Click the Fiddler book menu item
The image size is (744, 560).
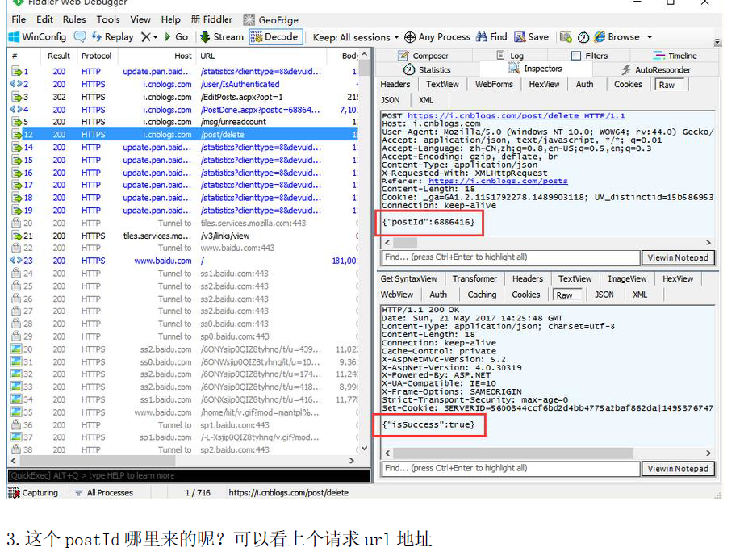(211, 19)
